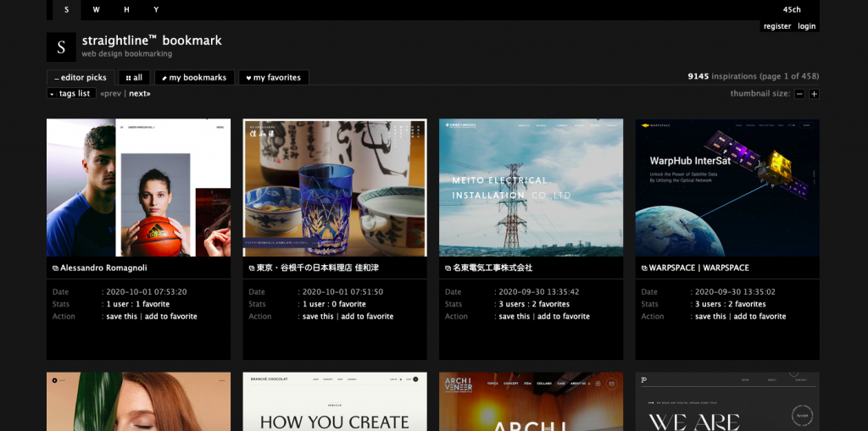Click the 9145 inspirations page count text
Viewport: 868px width, 431px height.
pyautogui.click(x=754, y=76)
